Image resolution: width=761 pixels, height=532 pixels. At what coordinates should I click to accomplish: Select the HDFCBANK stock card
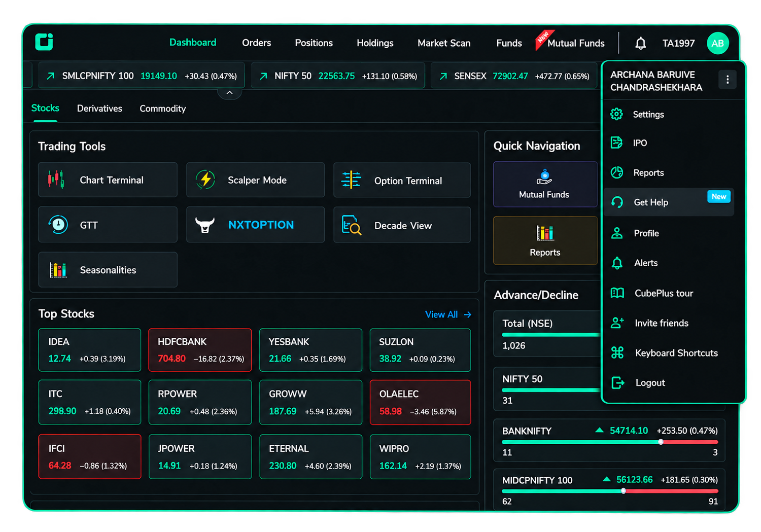pos(200,350)
